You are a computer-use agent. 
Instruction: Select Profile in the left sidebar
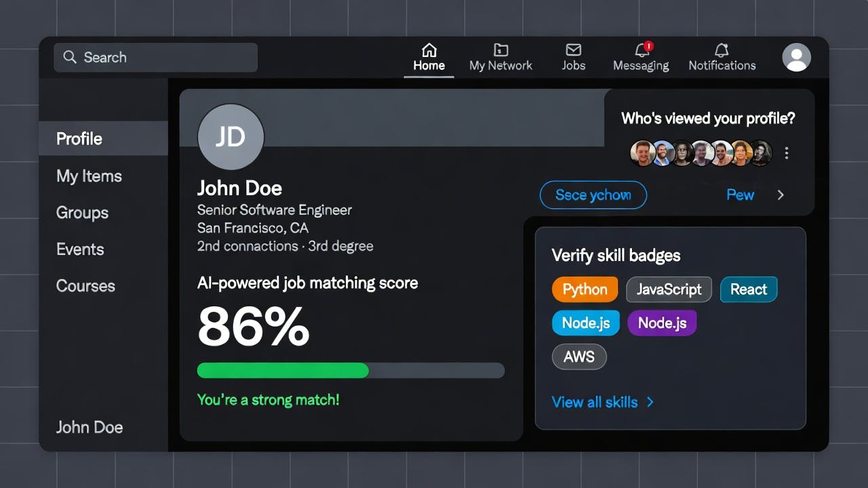click(78, 138)
